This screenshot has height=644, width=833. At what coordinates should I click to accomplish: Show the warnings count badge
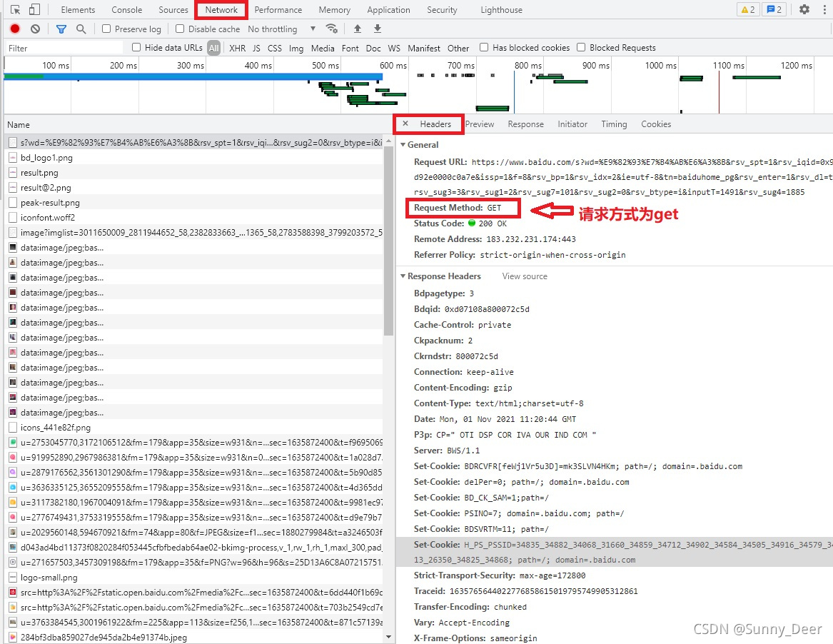(x=748, y=9)
